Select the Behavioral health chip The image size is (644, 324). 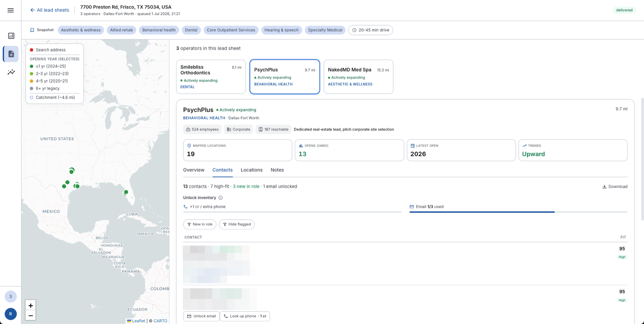pos(159,30)
